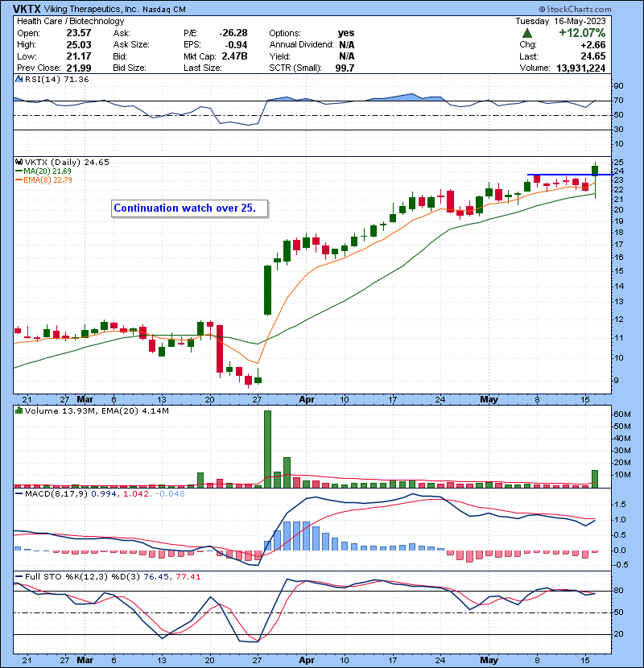Screen dimensions: 644x668
Task: Click the Mkt Cap value 2.47B
Action: click(x=234, y=56)
